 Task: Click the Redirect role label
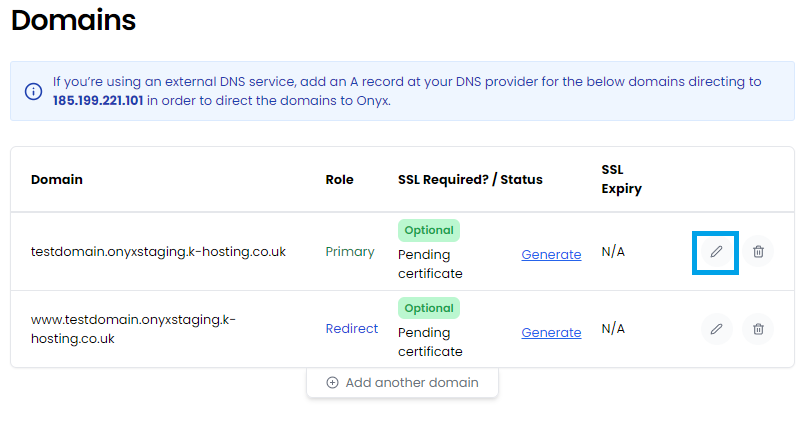(352, 329)
